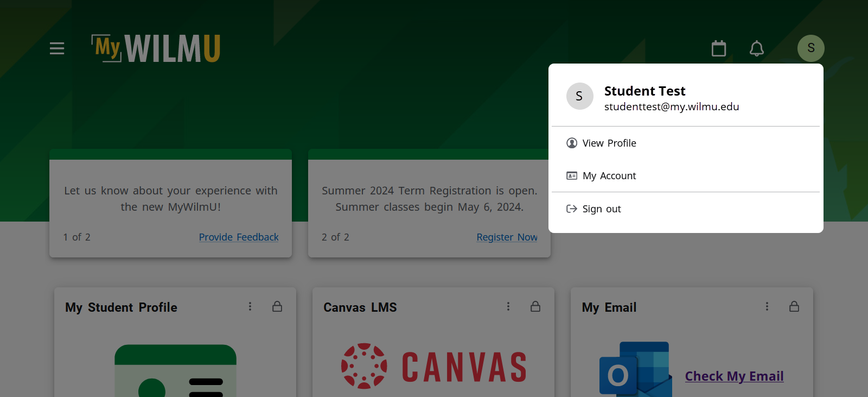Click the '2 of 2' counter

(335, 237)
